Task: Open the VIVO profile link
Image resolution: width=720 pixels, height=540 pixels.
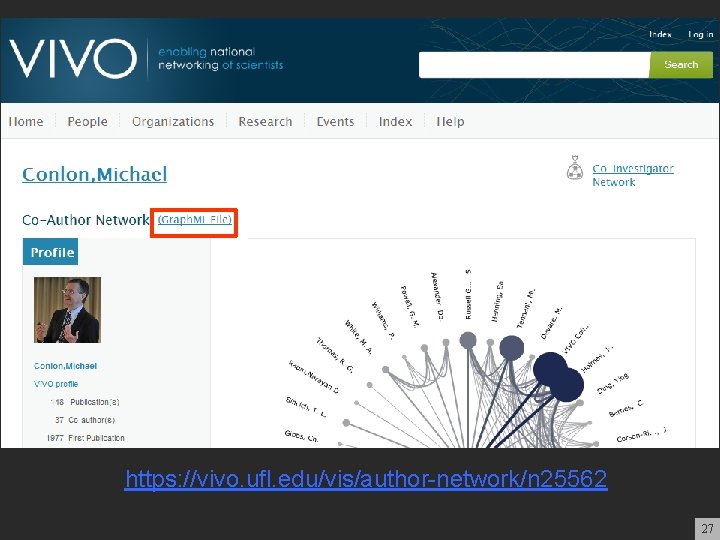Action: pos(56,384)
